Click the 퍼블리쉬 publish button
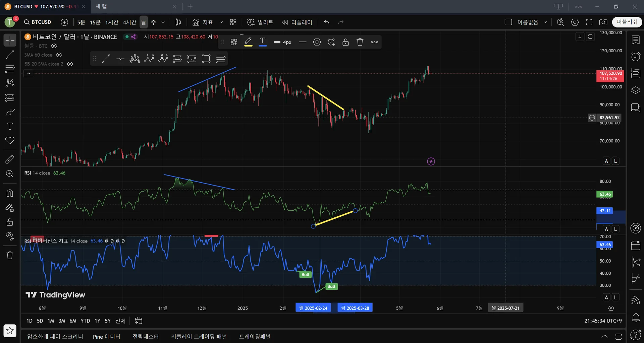This screenshot has width=644, height=343. click(627, 22)
